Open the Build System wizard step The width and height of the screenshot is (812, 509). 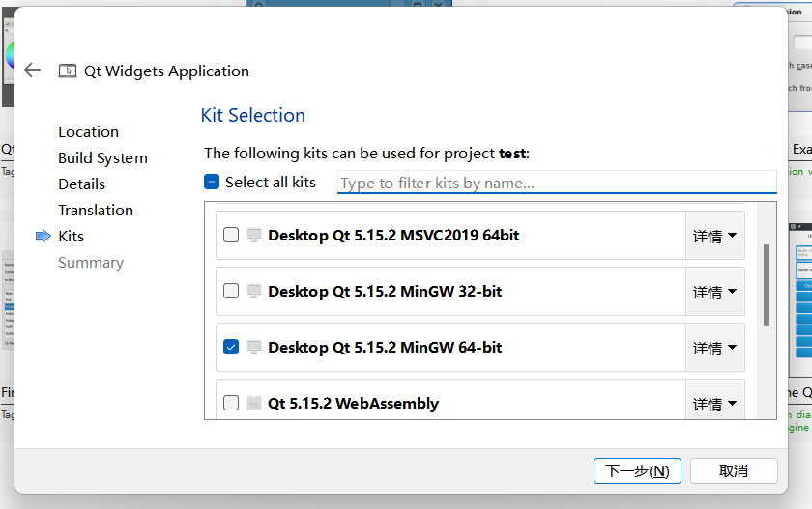click(102, 158)
